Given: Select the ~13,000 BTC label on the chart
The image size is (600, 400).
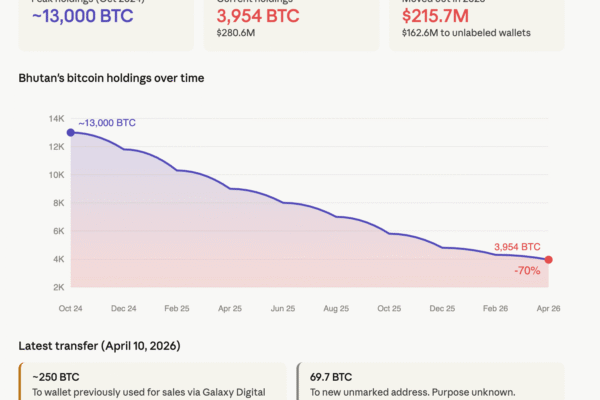Looking at the screenshot, I should [106, 123].
